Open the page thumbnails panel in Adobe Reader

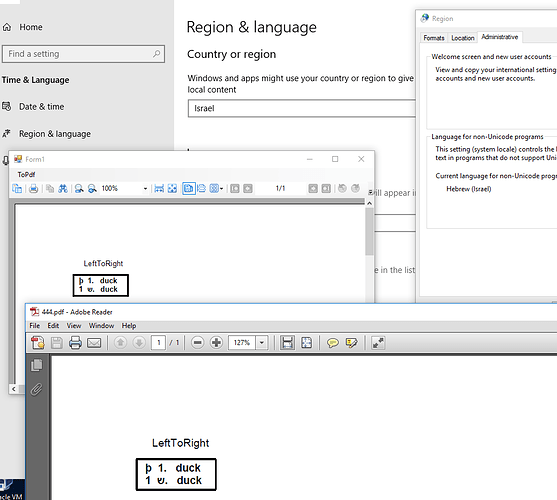tap(36, 365)
